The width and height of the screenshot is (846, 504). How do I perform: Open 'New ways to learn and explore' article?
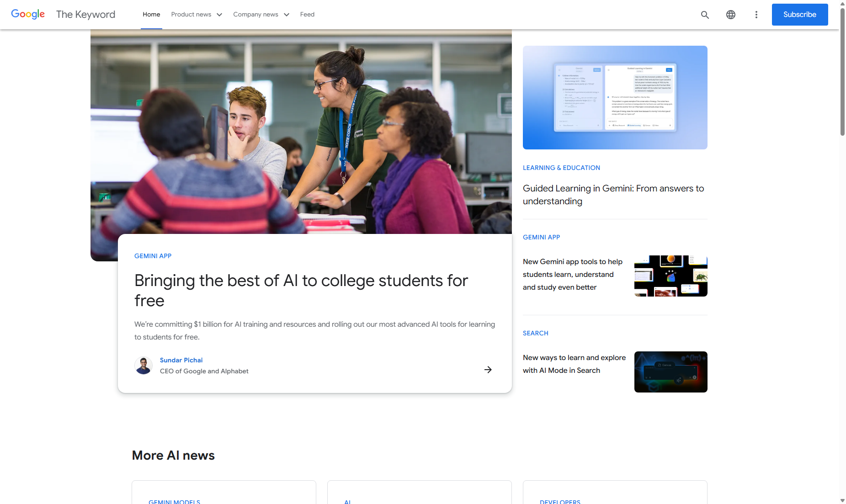pos(574,364)
